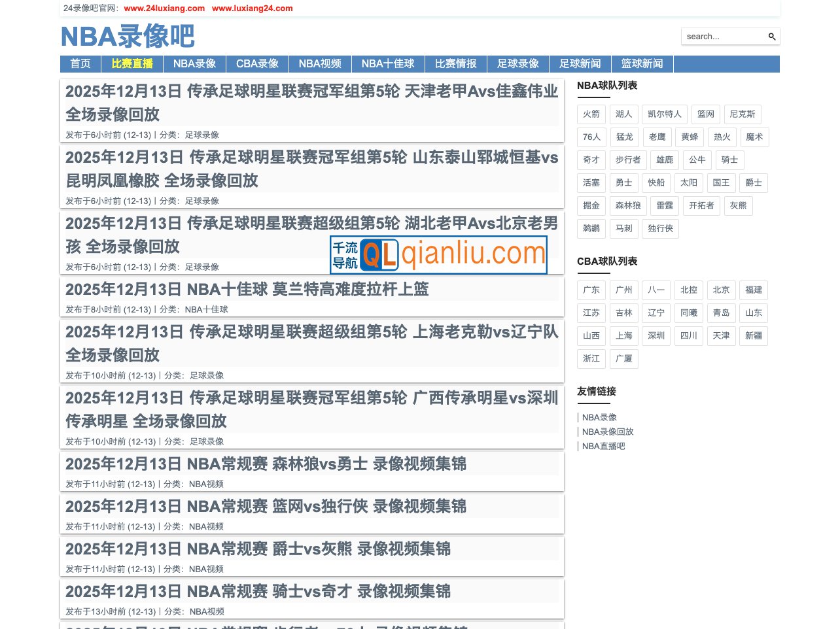Open the 篮球新闻 navigation item
The width and height of the screenshot is (840, 629).
(x=642, y=63)
